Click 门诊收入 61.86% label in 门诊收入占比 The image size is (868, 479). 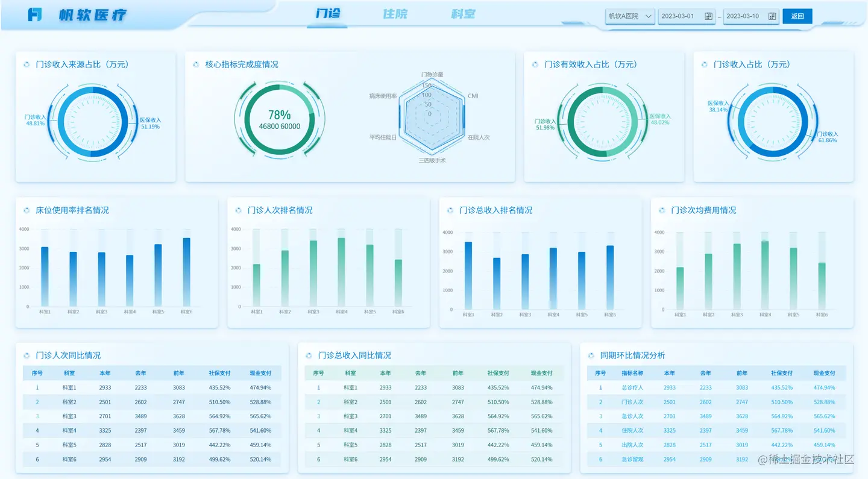click(827, 137)
